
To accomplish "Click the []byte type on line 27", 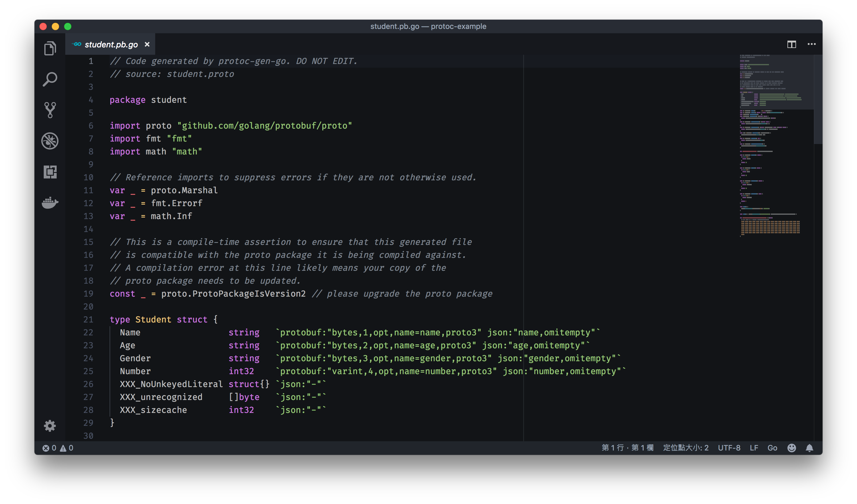I will point(244,397).
